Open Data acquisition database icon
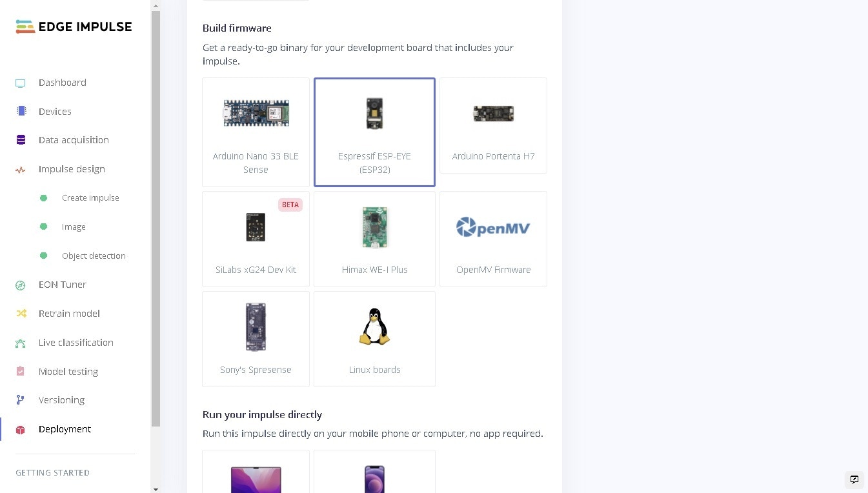The height and width of the screenshot is (493, 868). coord(21,140)
